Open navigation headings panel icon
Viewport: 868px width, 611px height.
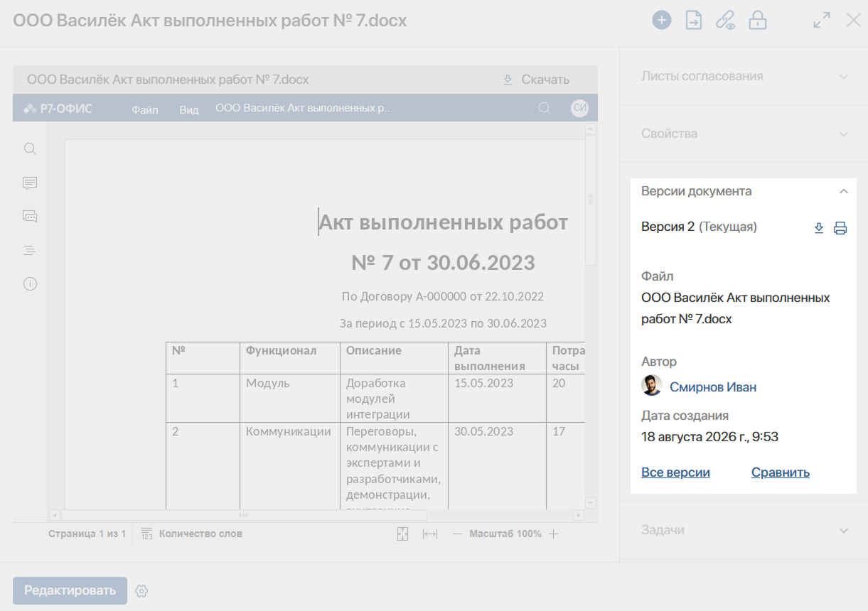(x=30, y=250)
